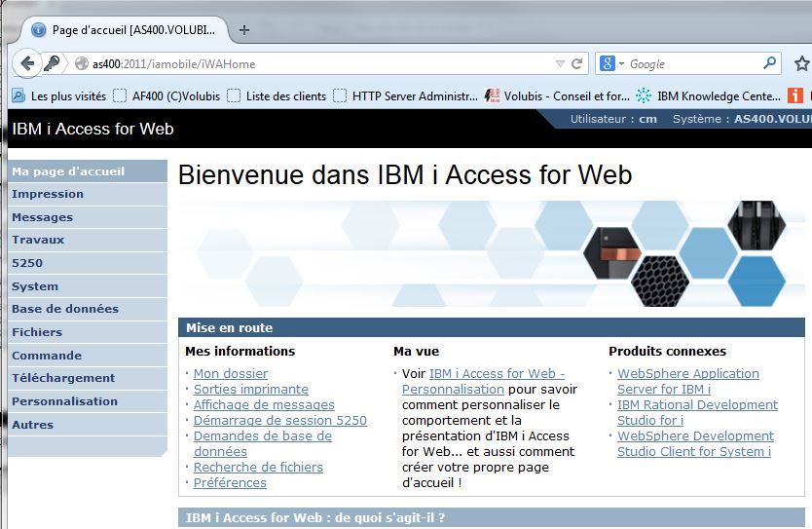Open IBM Knowledge Cente... bookmark
The height and width of the screenshot is (529, 812).
tap(708, 95)
